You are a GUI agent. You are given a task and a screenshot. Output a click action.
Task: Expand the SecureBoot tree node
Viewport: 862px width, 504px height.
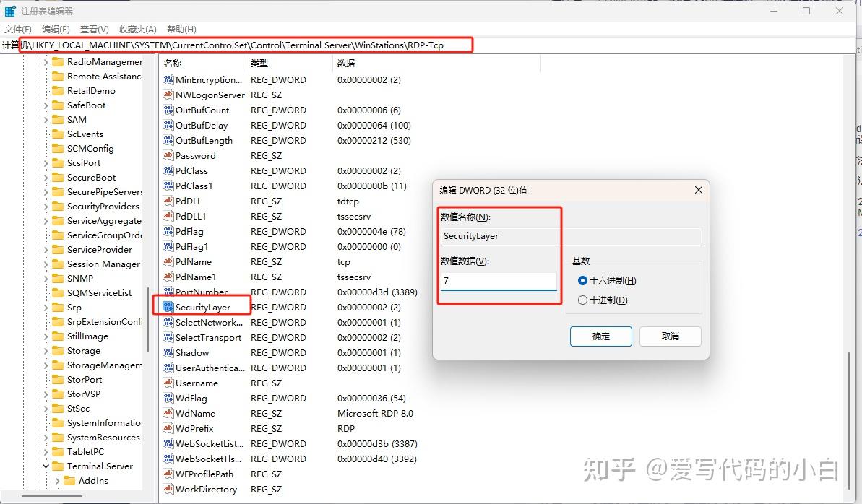[x=45, y=177]
